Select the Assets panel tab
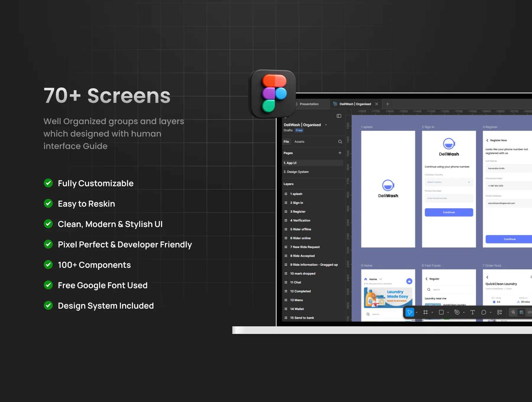Image resolution: width=532 pixels, height=402 pixels. (299, 142)
